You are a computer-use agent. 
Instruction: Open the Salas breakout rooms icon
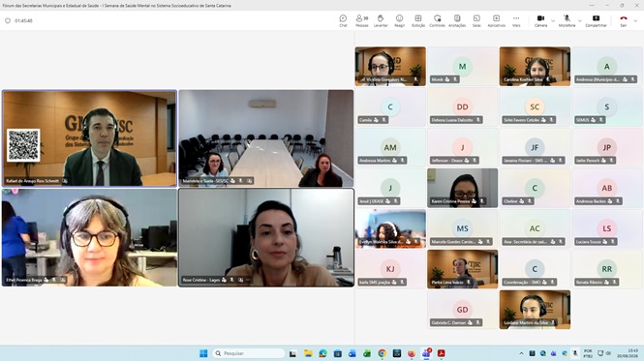pyautogui.click(x=476, y=20)
